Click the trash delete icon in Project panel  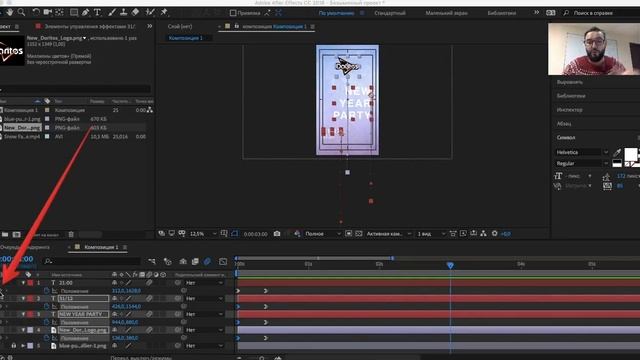coord(71,234)
